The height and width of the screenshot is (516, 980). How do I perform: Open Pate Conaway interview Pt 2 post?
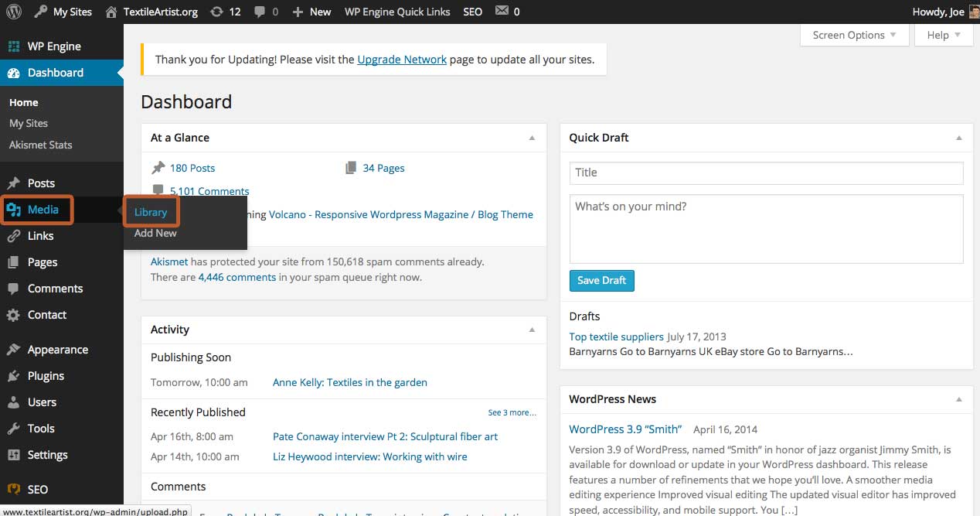[x=385, y=436]
